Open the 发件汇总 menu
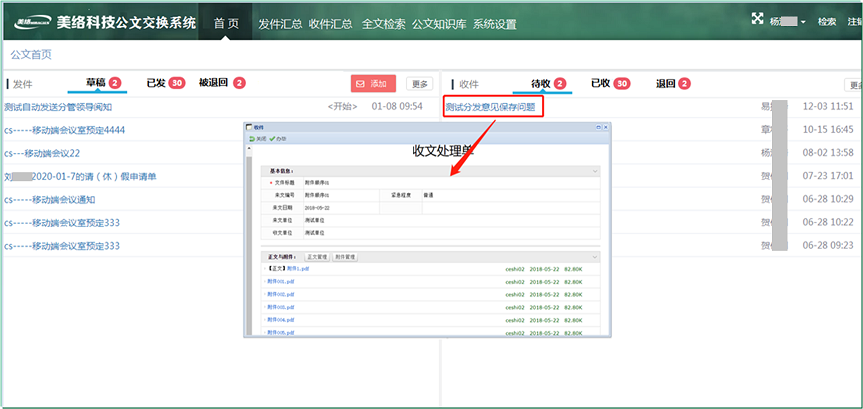This screenshot has height=409, width=863. [280, 22]
